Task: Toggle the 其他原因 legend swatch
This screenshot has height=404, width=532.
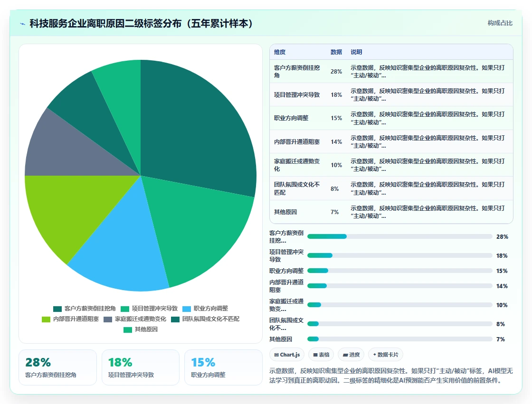Action: tap(128, 330)
